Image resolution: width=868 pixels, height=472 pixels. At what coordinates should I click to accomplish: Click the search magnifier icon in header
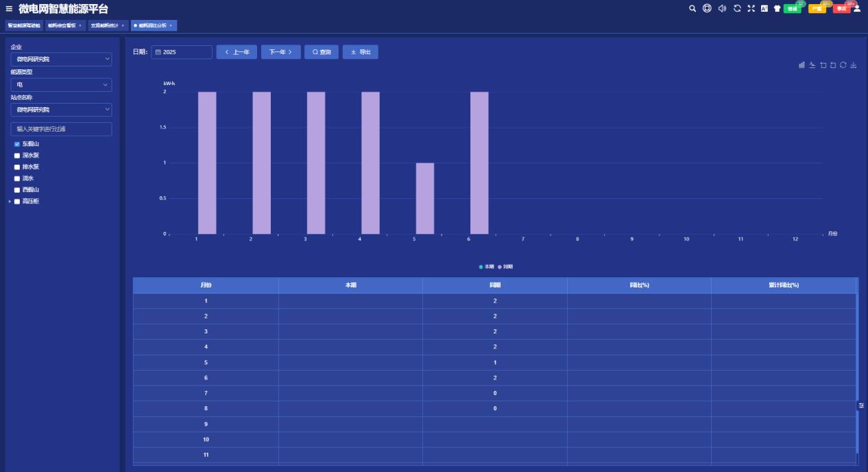[692, 8]
